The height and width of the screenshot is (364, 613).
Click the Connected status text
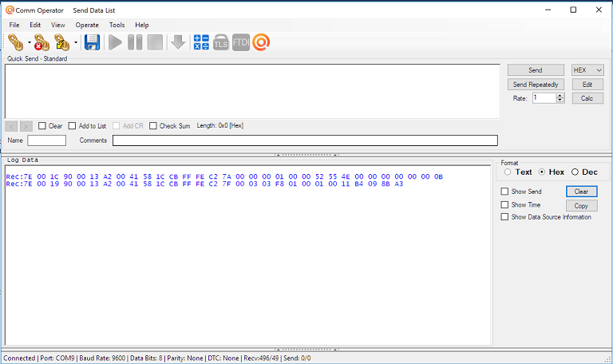click(19, 358)
